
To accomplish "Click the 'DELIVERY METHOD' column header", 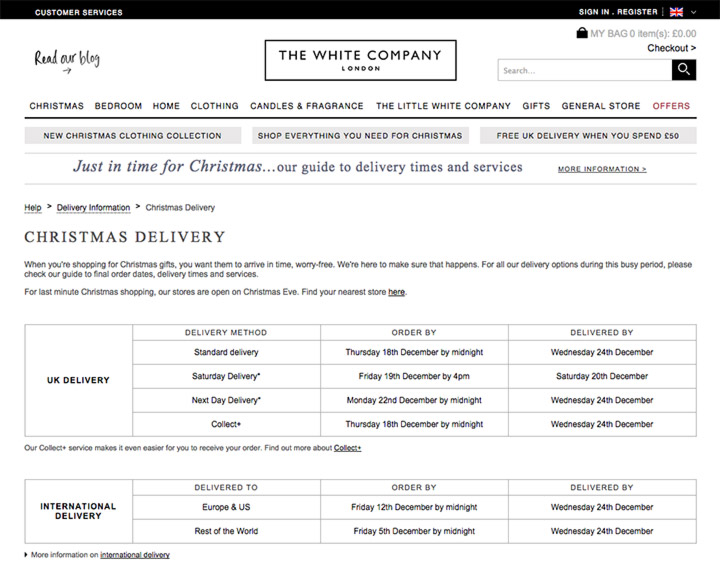I will click(x=226, y=332).
